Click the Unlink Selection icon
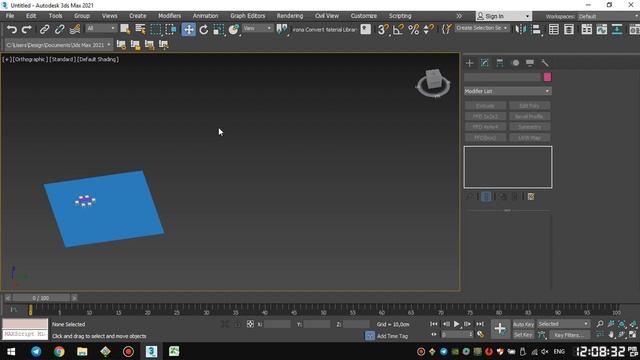Image resolution: width=640 pixels, height=360 pixels. click(x=60, y=29)
